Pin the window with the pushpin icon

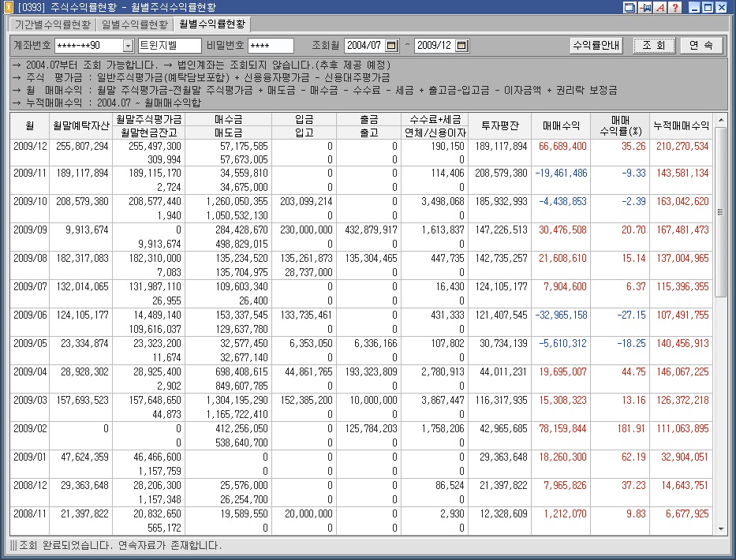[x=644, y=8]
